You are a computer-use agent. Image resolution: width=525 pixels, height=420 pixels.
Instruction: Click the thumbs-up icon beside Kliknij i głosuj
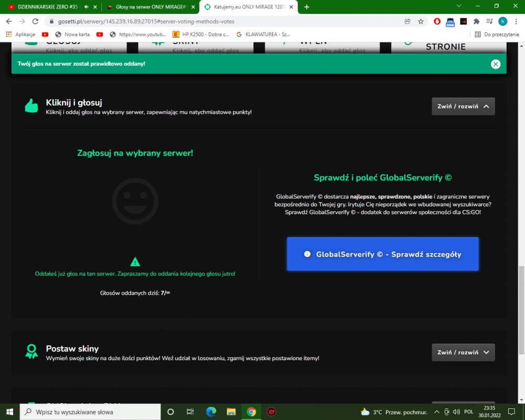click(x=31, y=106)
